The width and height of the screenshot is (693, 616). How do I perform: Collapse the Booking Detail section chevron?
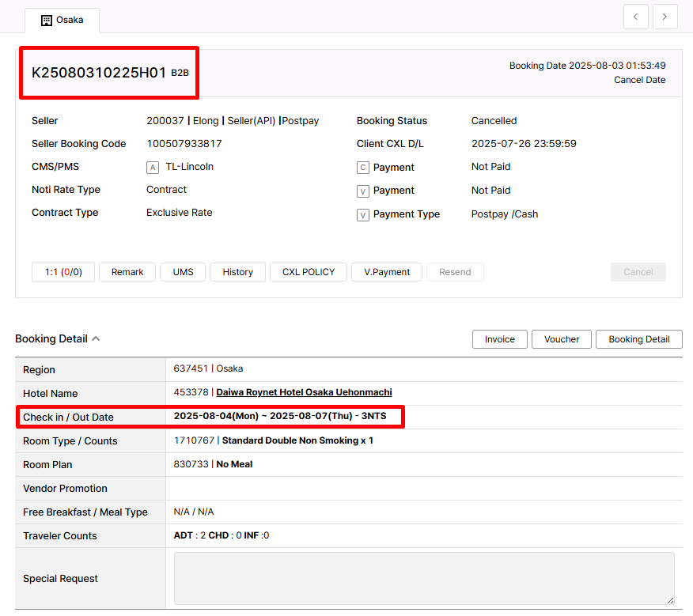coord(96,339)
